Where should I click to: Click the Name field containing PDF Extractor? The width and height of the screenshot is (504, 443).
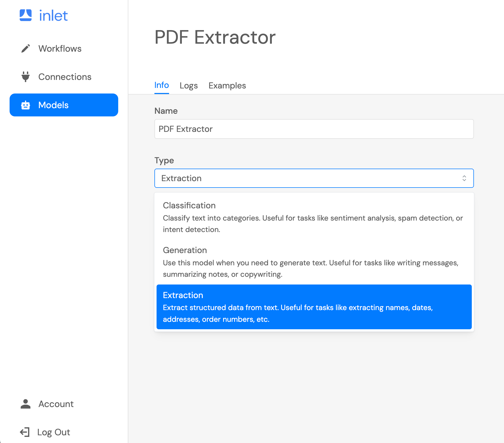click(314, 129)
